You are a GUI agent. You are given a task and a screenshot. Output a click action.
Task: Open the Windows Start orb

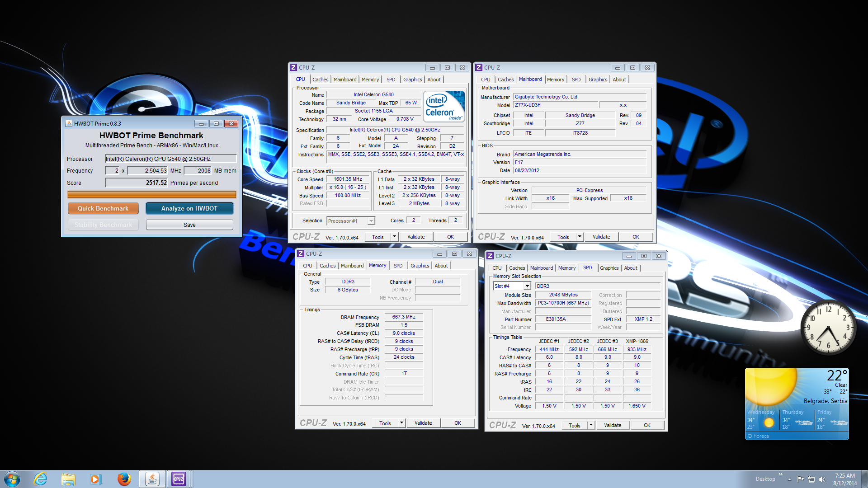click(12, 479)
